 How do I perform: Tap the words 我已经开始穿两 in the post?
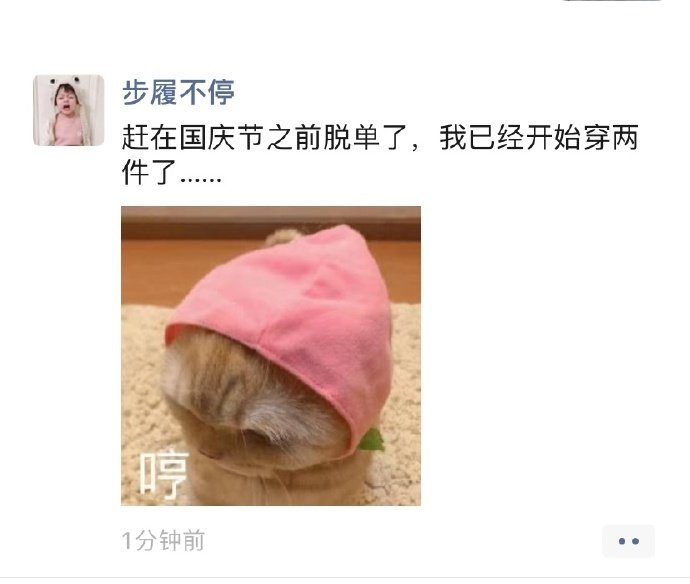point(539,137)
